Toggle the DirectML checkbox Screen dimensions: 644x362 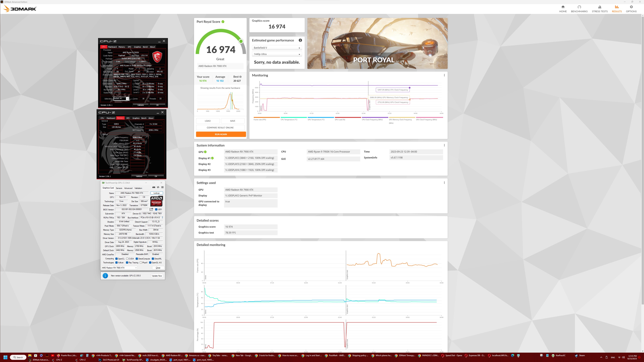click(153, 259)
